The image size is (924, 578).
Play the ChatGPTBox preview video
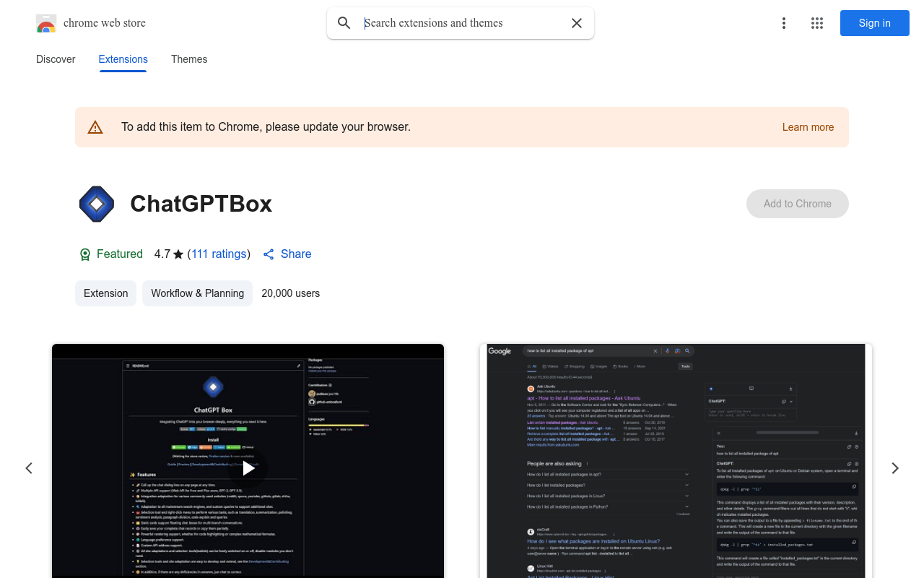click(x=248, y=468)
